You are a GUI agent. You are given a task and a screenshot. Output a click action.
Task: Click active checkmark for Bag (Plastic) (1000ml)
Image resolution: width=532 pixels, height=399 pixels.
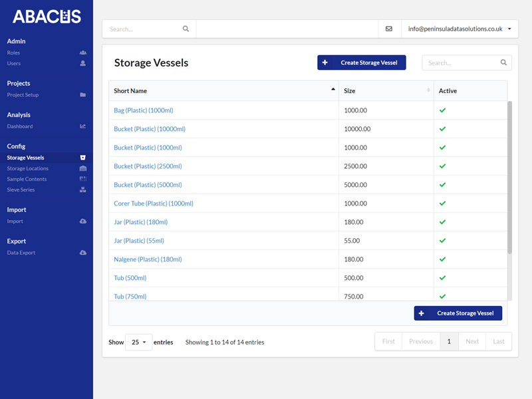coord(442,110)
